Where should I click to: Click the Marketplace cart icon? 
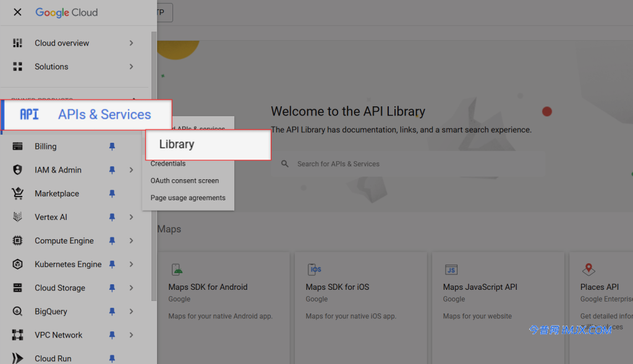click(17, 193)
